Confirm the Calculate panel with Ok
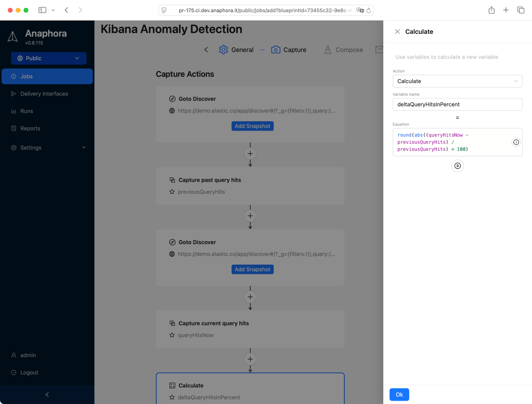This screenshot has height=404, width=532. 399,394
